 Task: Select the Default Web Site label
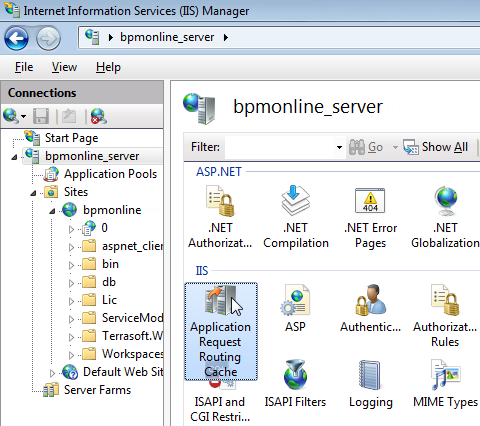[x=123, y=372]
